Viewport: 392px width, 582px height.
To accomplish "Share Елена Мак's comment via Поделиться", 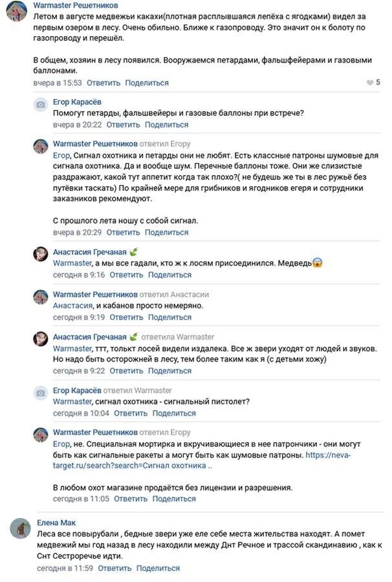I will (158, 568).
